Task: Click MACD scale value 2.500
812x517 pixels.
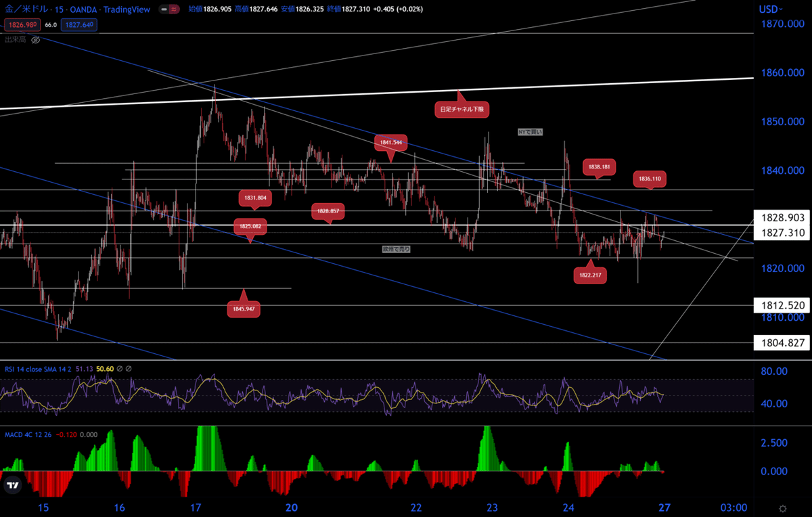Action: coord(773,442)
